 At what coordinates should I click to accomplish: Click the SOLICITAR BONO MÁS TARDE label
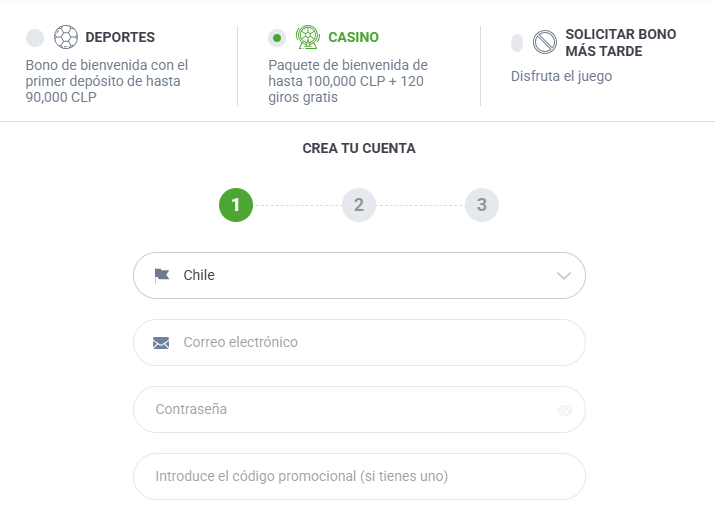click(x=620, y=42)
